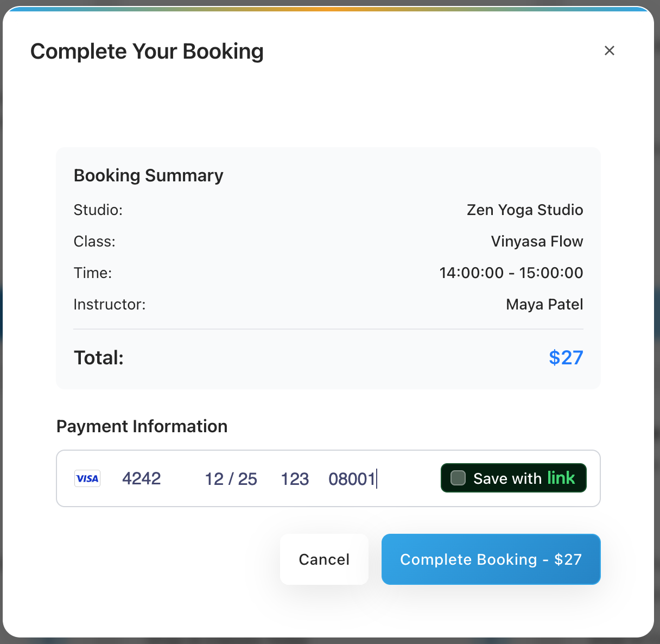This screenshot has height=644, width=660.
Task: Click the Total label in the summary
Action: point(98,357)
